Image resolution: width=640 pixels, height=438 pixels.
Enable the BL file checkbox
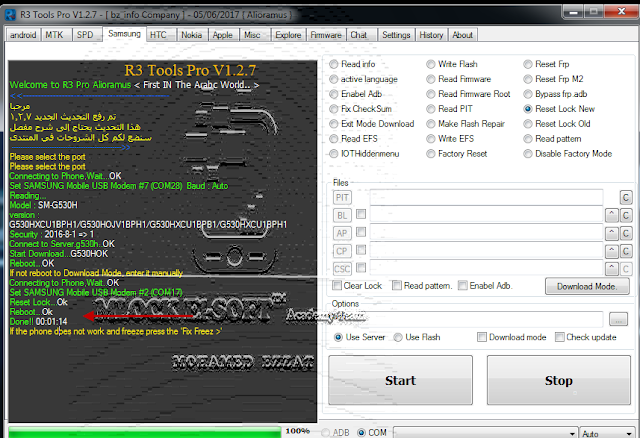click(361, 214)
